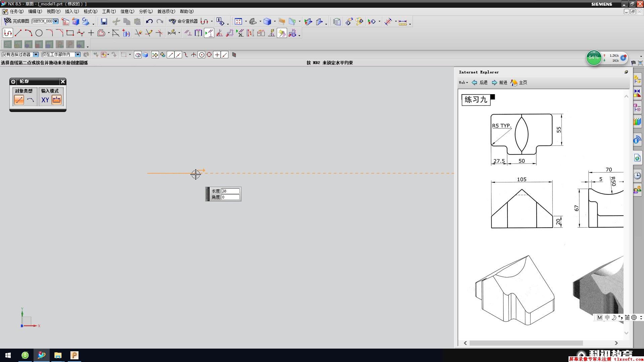This screenshot has width=644, height=362.
Task: Open the work part scope dropdown
Action: [78, 55]
